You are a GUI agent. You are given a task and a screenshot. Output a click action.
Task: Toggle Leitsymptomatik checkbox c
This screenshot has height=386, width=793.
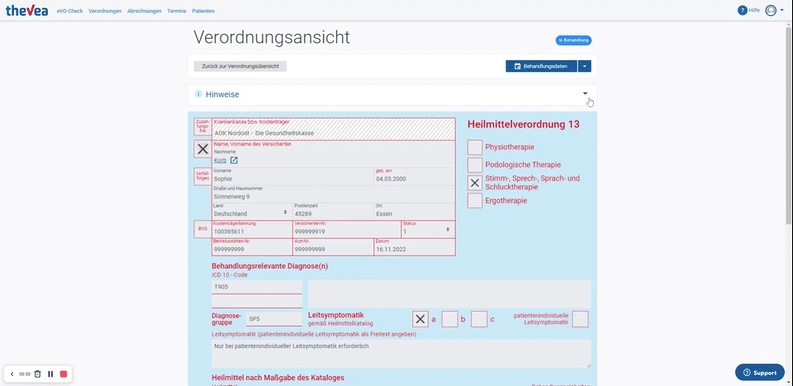(479, 319)
